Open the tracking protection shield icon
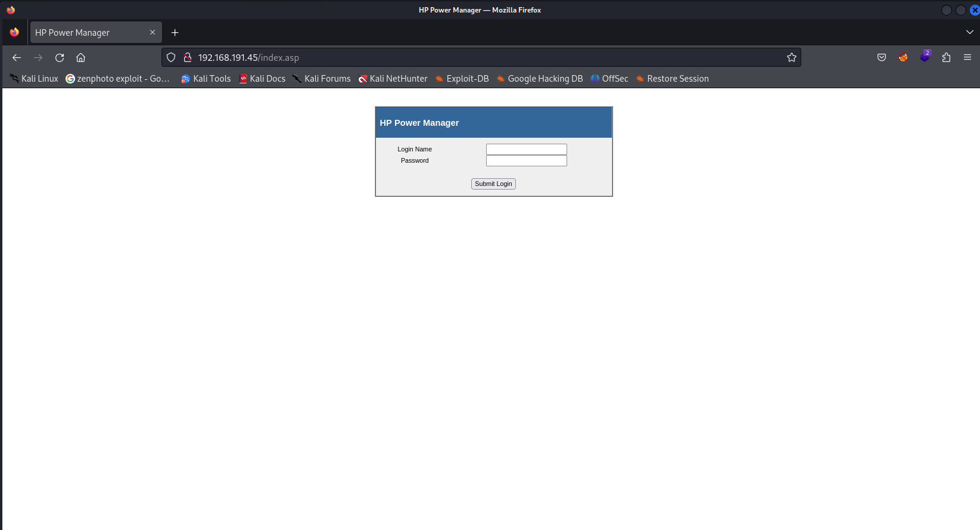Viewport: 980px width, 530px height. point(171,58)
